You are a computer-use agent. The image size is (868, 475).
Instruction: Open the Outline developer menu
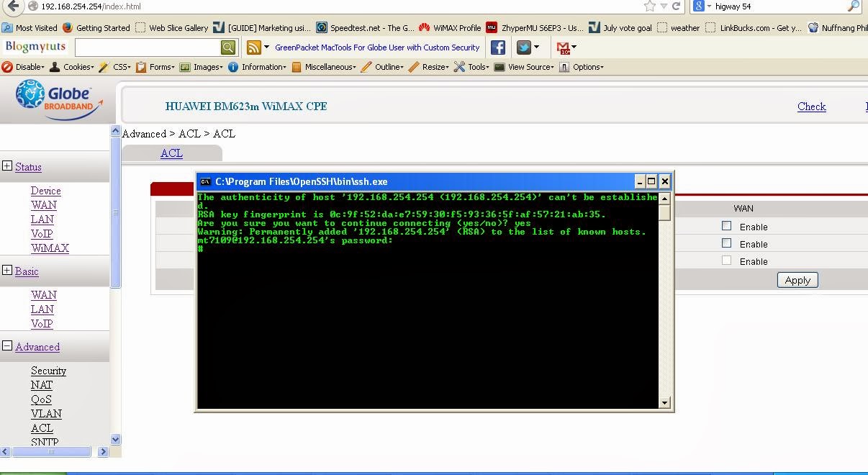point(383,67)
